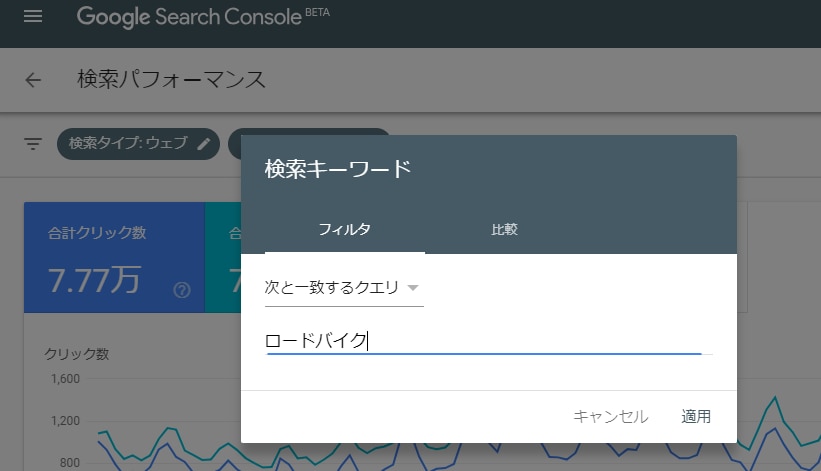
Task: Click the 検索キーワード dialog title
Action: click(338, 169)
